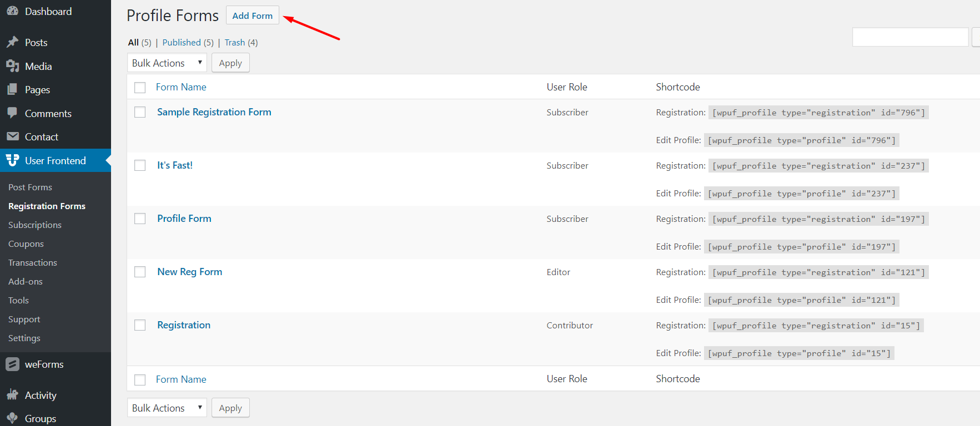Open the Profile Form link
Viewport: 980px width, 426px height.
pyautogui.click(x=184, y=219)
